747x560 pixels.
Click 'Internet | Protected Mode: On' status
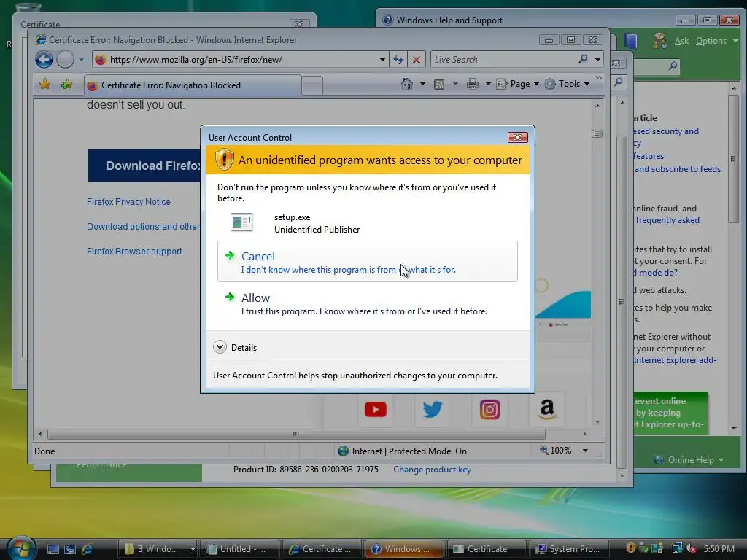tap(403, 451)
